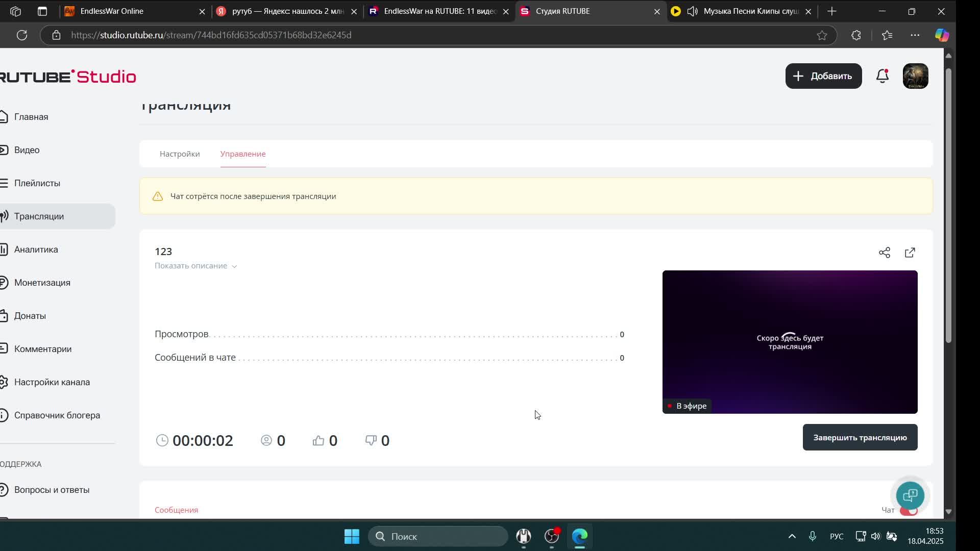This screenshot has width=980, height=551.
Task: Expand Показать описание
Action: [x=196, y=266]
